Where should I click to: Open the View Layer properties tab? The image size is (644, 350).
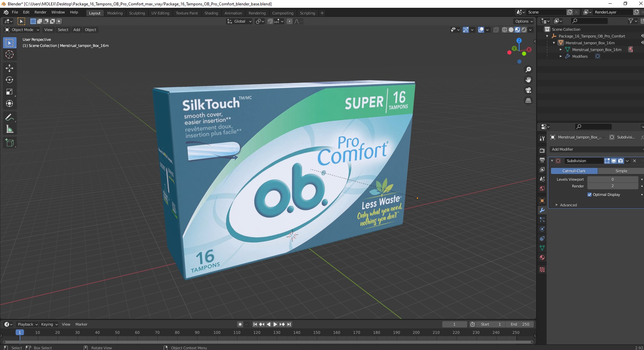(x=542, y=170)
